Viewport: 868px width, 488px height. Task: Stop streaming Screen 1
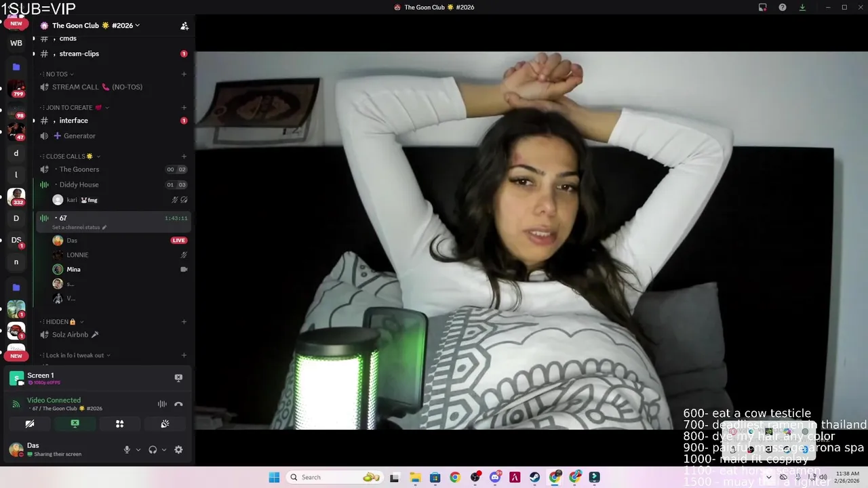click(x=178, y=378)
